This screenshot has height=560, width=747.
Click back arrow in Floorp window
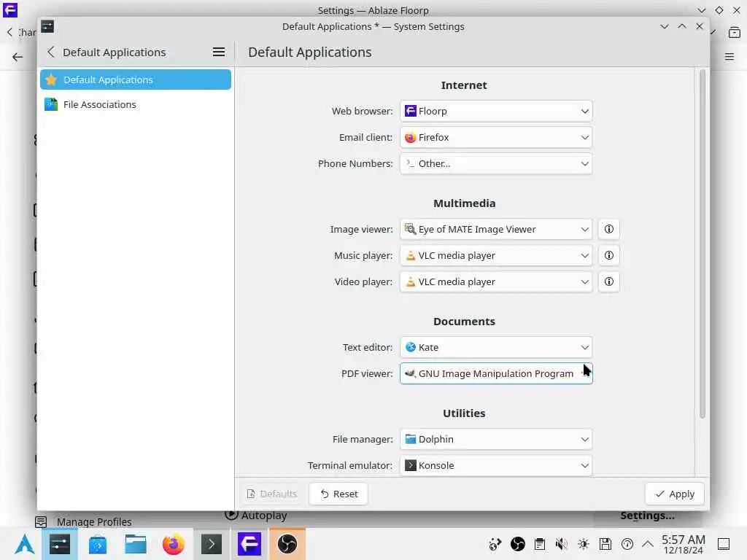coord(18,57)
